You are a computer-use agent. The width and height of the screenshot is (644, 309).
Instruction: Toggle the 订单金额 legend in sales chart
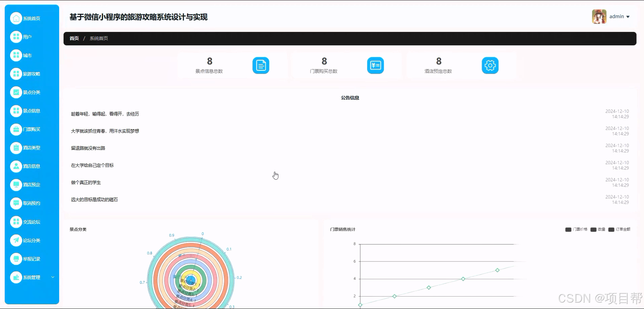tap(618, 229)
